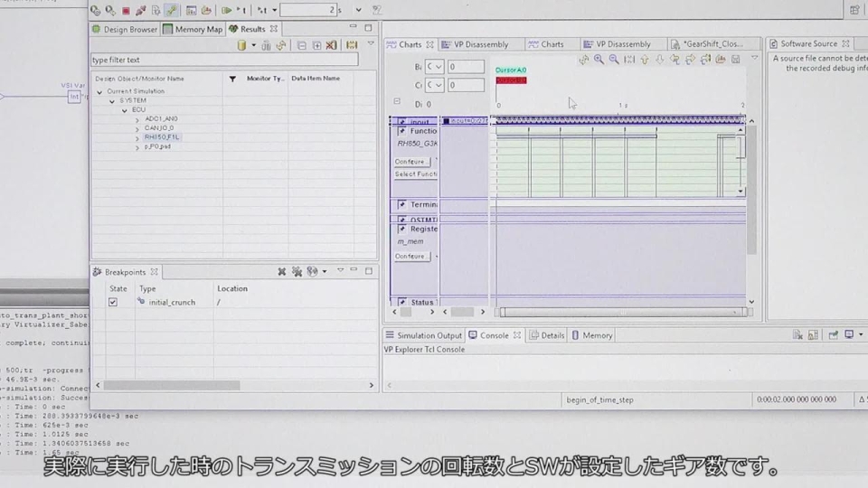This screenshot has width=868, height=488.
Task: Click the red stop simulation icon
Action: (x=127, y=10)
